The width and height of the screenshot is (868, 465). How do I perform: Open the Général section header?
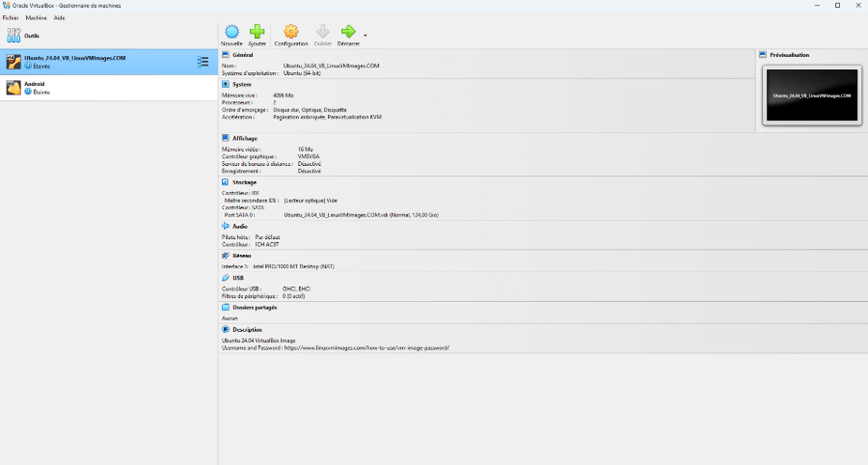242,55
